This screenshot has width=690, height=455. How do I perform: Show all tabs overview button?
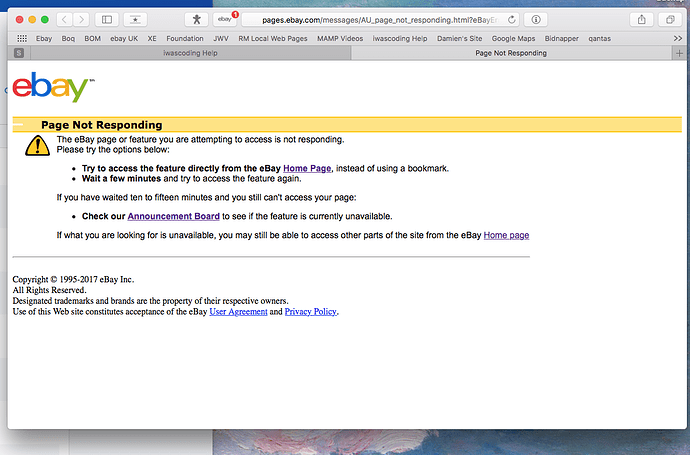[x=670, y=19]
